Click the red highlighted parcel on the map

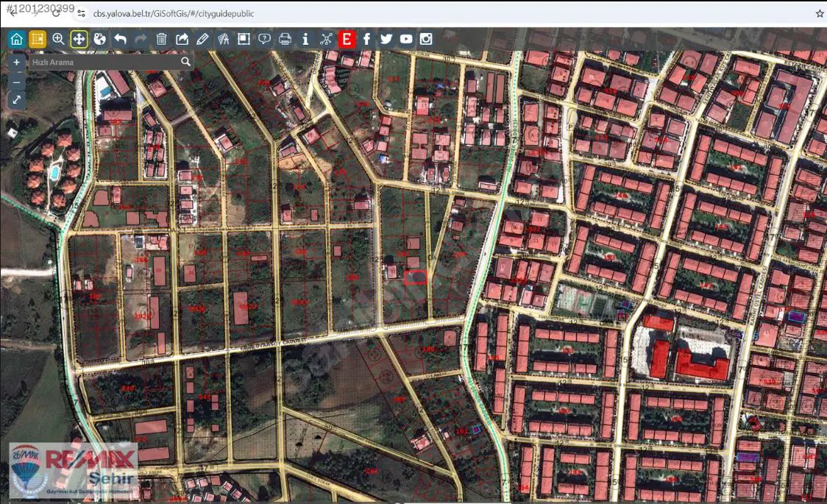tap(415, 277)
